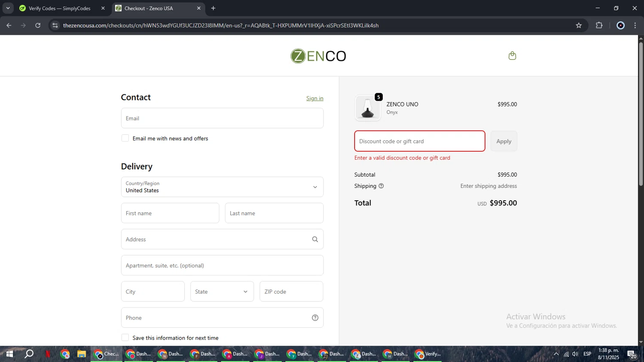This screenshot has height=362, width=644.
Task: Open Windows taskbar search
Action: 29,354
